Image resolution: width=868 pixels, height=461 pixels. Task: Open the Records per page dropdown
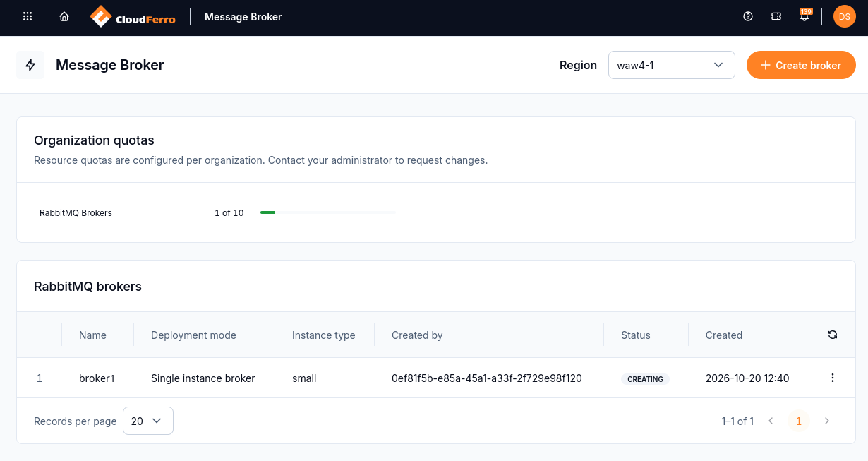click(x=148, y=421)
